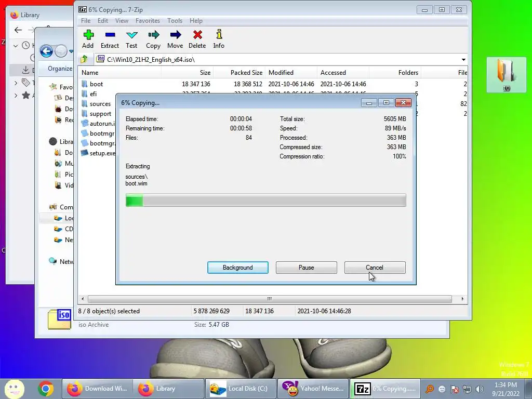Click the up-one-level folder icon beside address bar
The width and height of the screenshot is (532, 399).
[x=84, y=59]
